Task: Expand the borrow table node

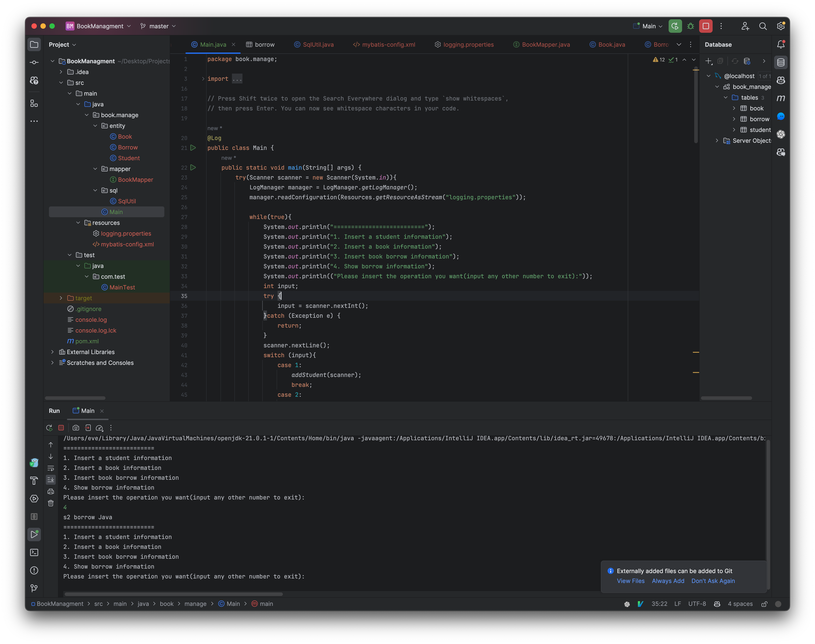Action: [x=735, y=119]
